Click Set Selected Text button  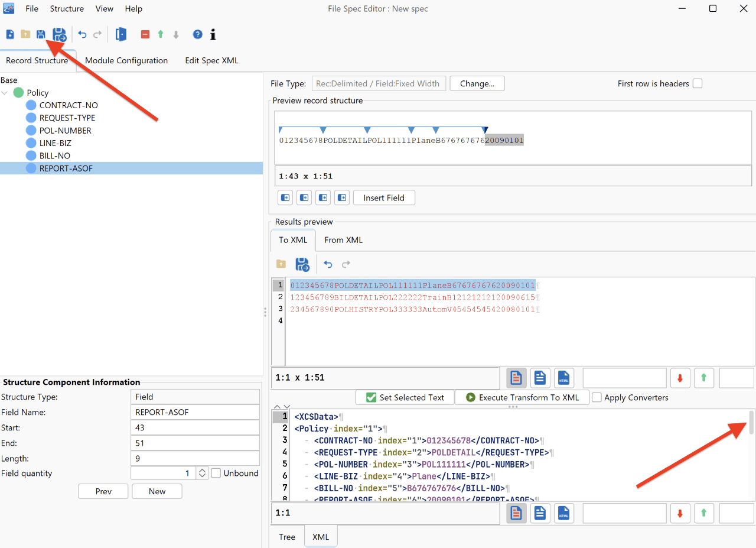coord(405,397)
